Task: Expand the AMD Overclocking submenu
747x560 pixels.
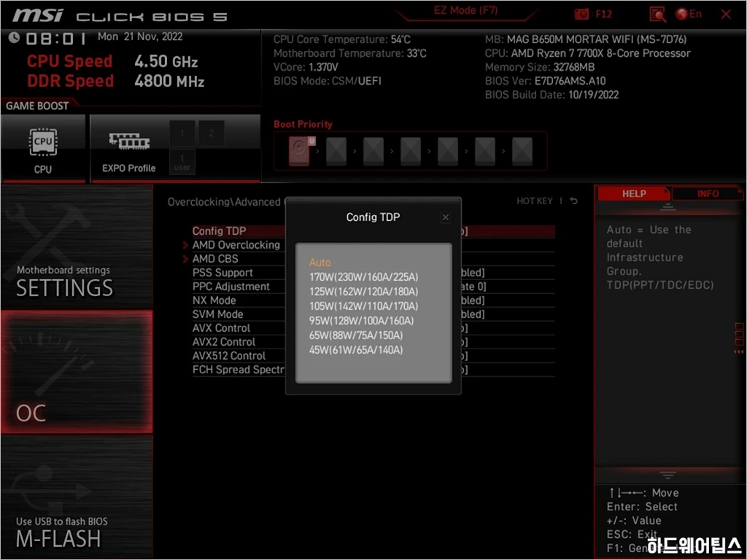Action: [236, 245]
